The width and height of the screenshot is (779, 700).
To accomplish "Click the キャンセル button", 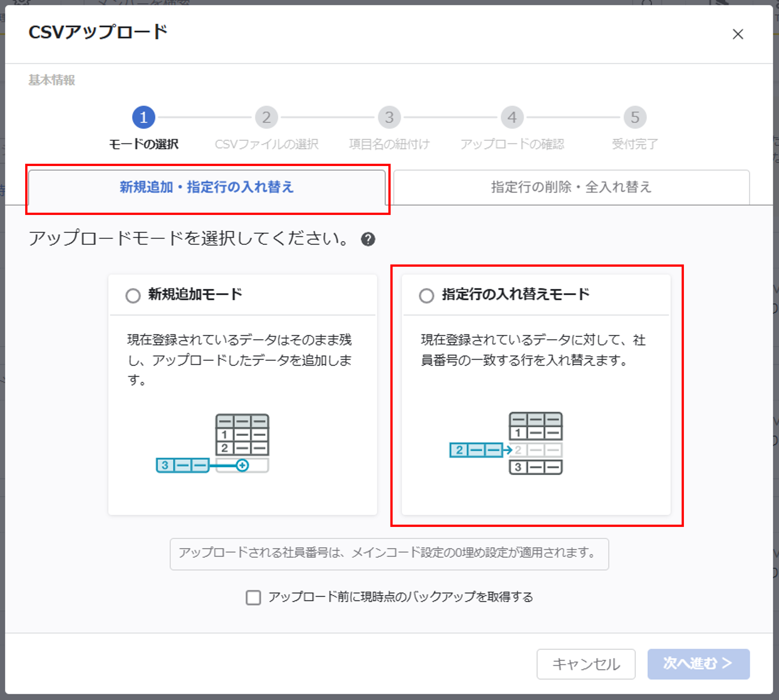I will click(586, 664).
